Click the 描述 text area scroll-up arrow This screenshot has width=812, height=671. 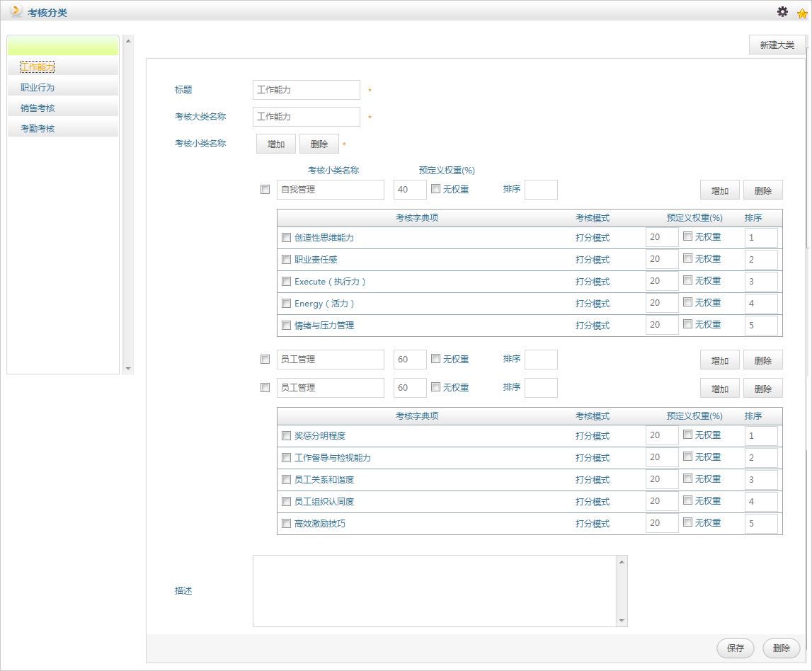[x=622, y=562]
